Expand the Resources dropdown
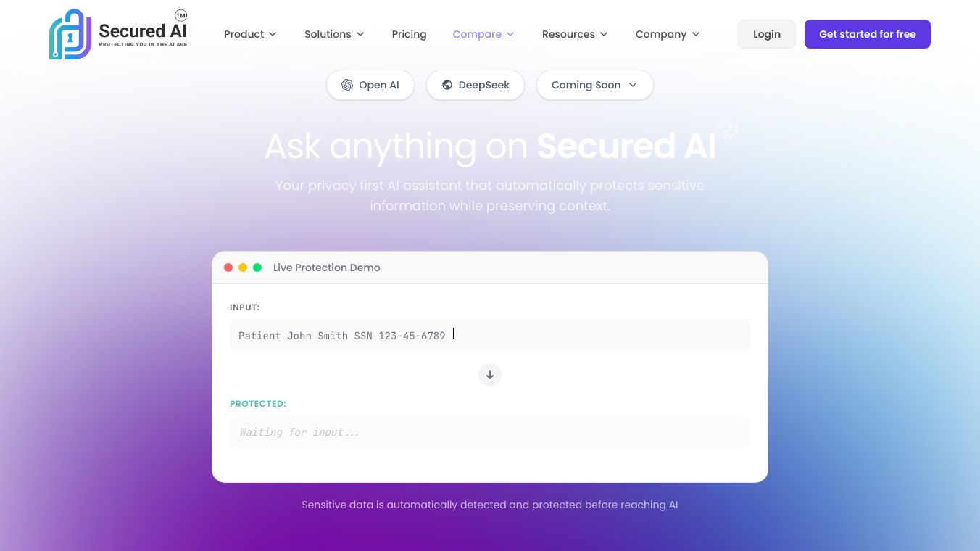This screenshot has width=980, height=551. click(x=575, y=34)
